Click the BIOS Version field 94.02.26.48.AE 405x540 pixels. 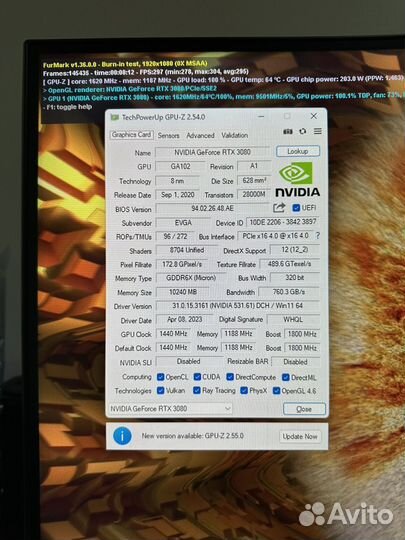[x=212, y=208]
